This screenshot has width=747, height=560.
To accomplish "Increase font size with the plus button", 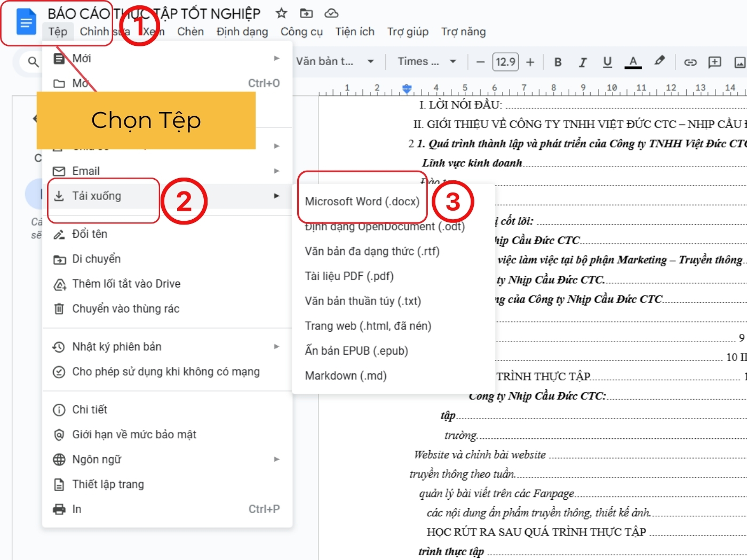I will (530, 62).
